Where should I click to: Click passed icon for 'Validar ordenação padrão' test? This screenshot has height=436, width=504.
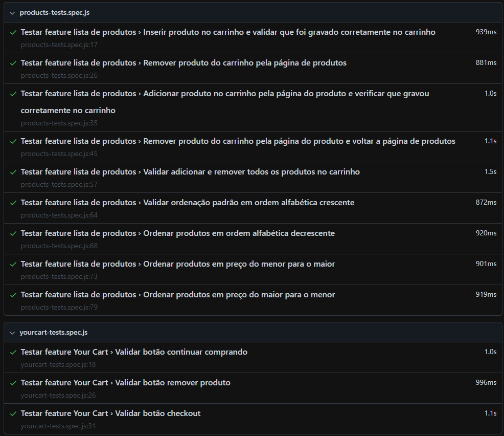coord(13,203)
